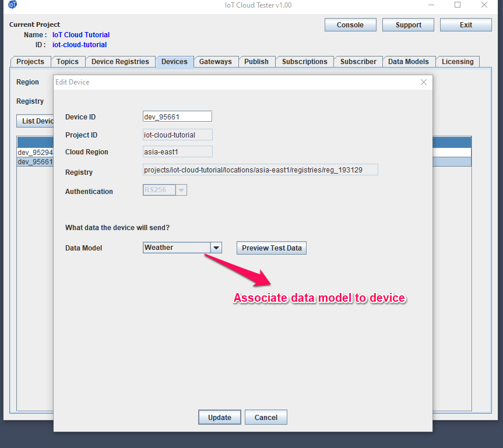Click the IoT app icon in title bar
The width and height of the screenshot is (503, 448).
point(12,5)
